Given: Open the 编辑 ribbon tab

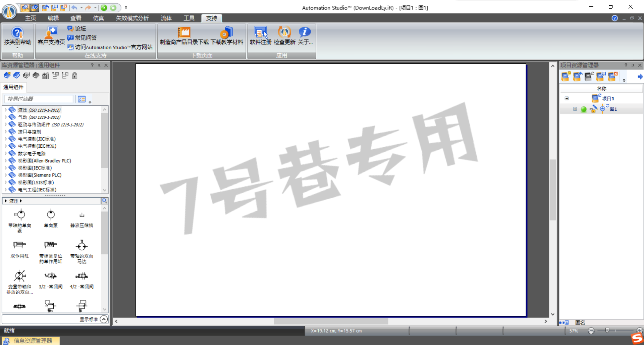Looking at the screenshot, I should [53, 18].
